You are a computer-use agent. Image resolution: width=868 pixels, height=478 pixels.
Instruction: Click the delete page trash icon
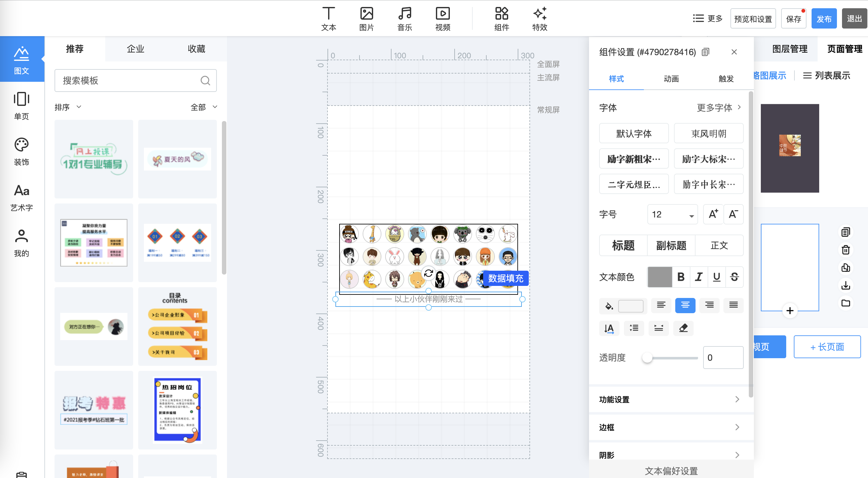click(x=845, y=250)
